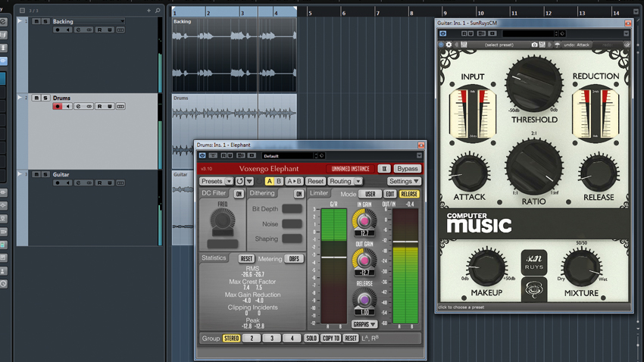Enable read automation on Backing track
644x362 pixels.
[99, 30]
